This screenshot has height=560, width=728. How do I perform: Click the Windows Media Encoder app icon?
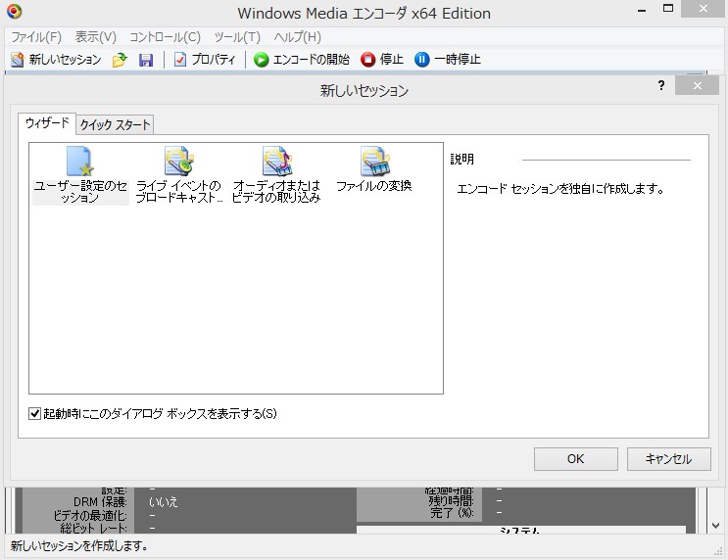tap(14, 11)
